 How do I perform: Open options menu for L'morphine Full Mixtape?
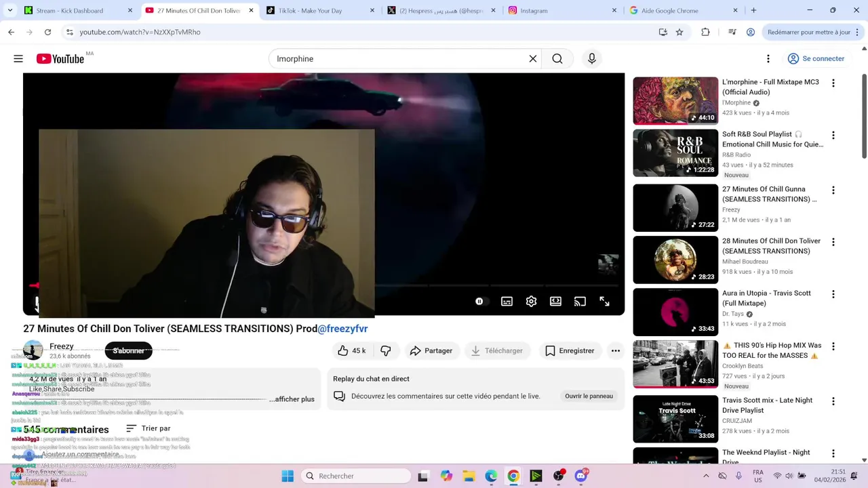tap(833, 83)
